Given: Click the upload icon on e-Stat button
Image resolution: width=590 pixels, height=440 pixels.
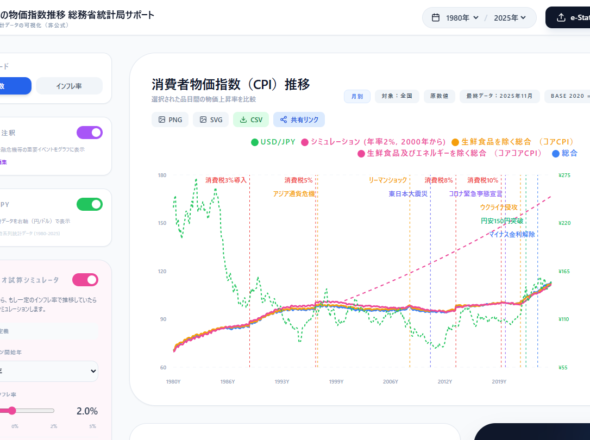Looking at the screenshot, I should [x=561, y=18].
